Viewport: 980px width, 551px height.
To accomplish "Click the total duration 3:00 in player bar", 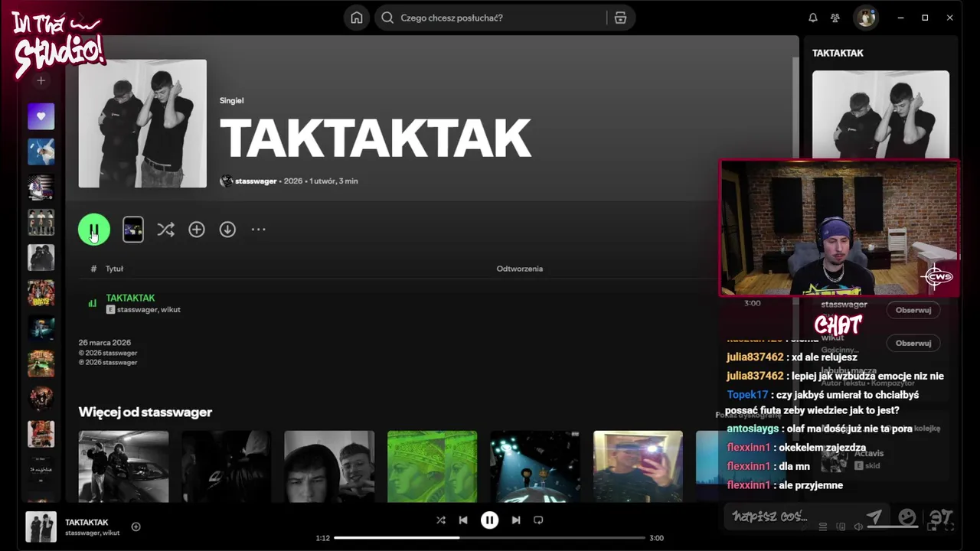I will pos(656,538).
